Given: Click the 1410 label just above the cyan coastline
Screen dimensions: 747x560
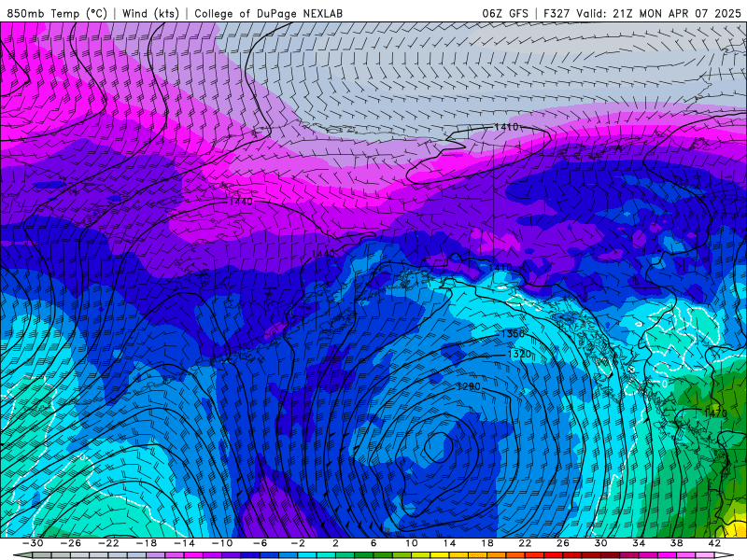Looking at the screenshot, I should point(500,268).
